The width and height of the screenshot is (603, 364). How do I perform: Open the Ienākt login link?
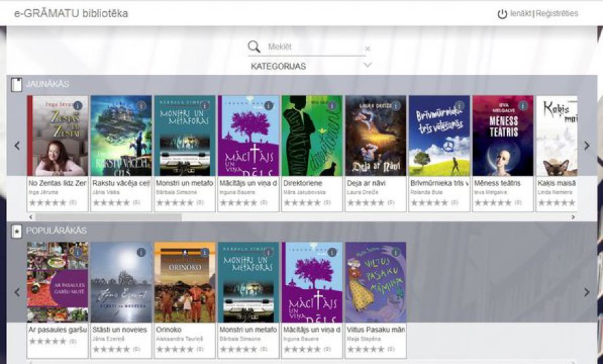tap(521, 13)
